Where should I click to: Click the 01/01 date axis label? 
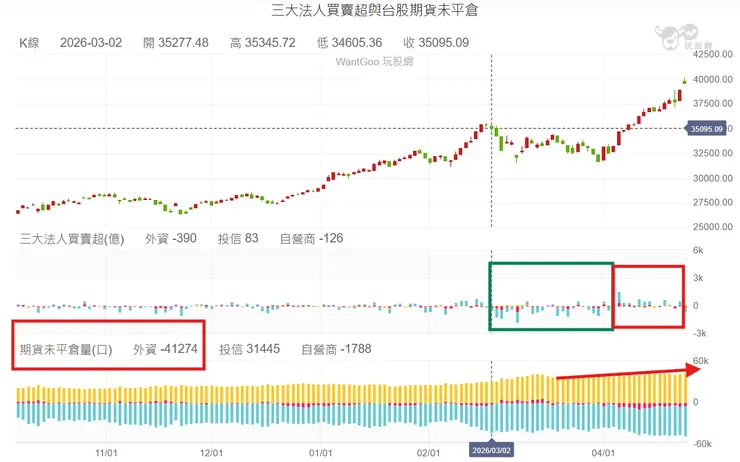click(x=320, y=453)
